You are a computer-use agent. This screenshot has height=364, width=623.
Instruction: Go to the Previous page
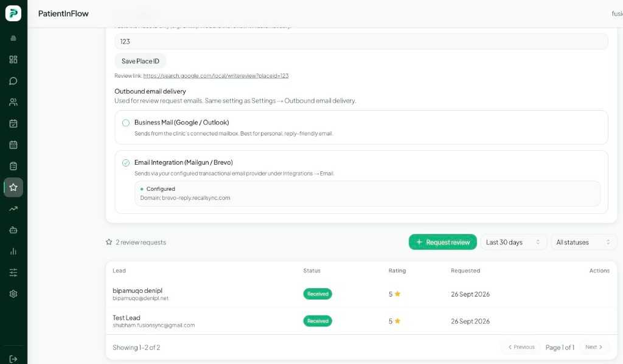pyautogui.click(x=521, y=347)
